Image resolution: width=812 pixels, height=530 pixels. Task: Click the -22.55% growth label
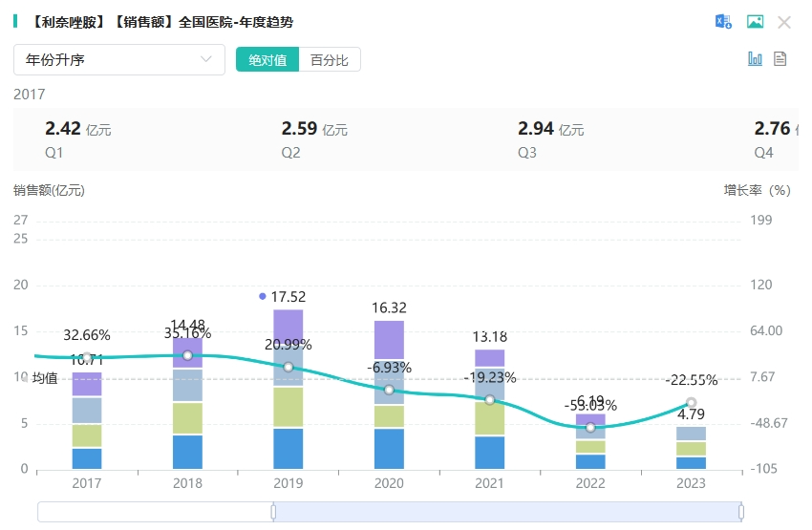pos(692,380)
